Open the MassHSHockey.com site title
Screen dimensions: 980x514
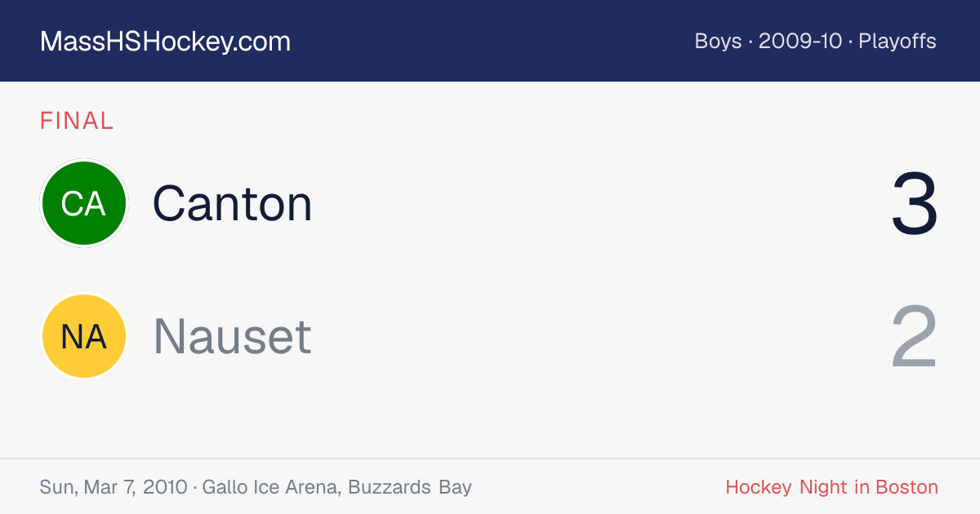[x=165, y=42]
